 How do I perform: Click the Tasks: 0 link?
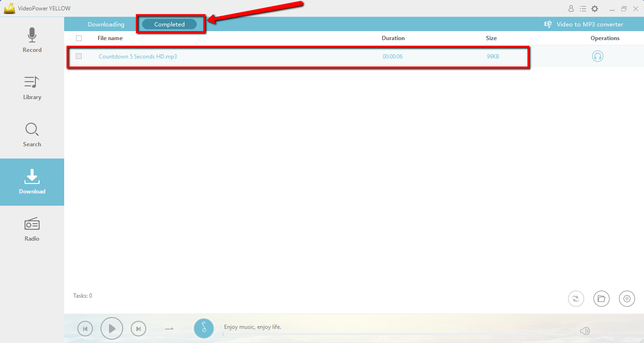point(83,295)
